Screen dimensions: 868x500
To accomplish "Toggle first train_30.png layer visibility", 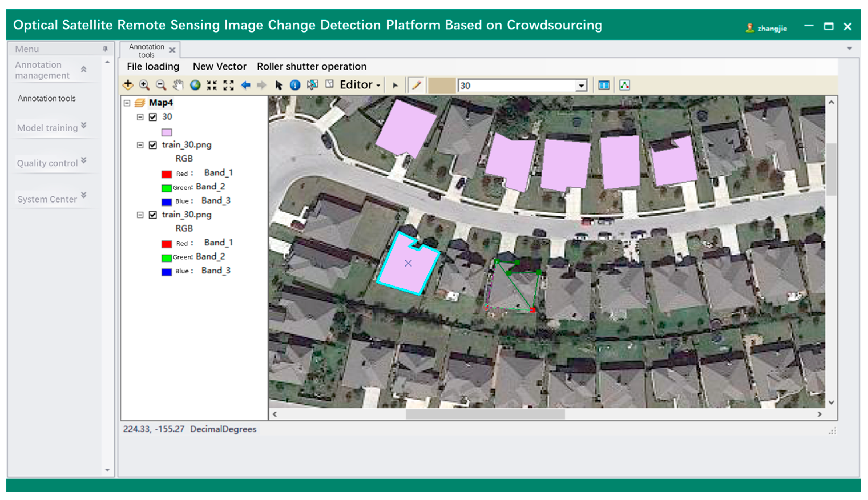I will [153, 145].
